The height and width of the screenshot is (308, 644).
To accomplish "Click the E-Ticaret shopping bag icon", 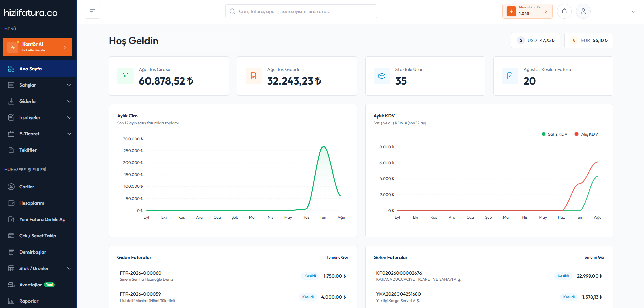I will (11, 134).
